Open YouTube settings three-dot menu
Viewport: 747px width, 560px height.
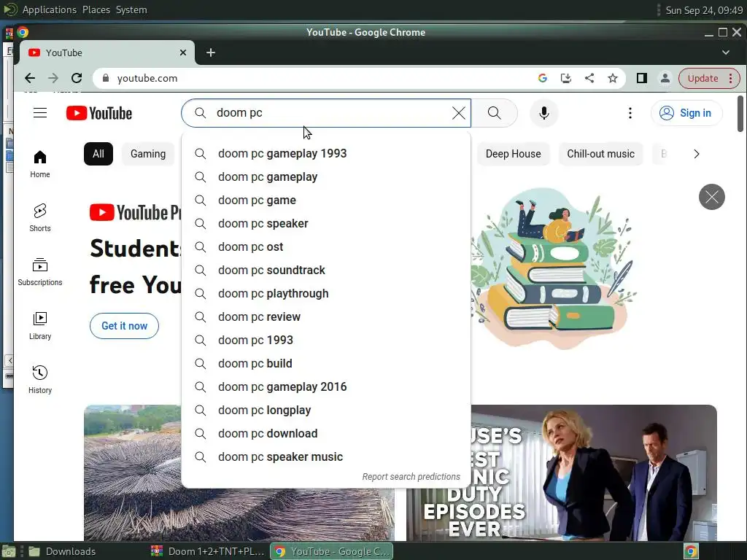click(x=630, y=113)
